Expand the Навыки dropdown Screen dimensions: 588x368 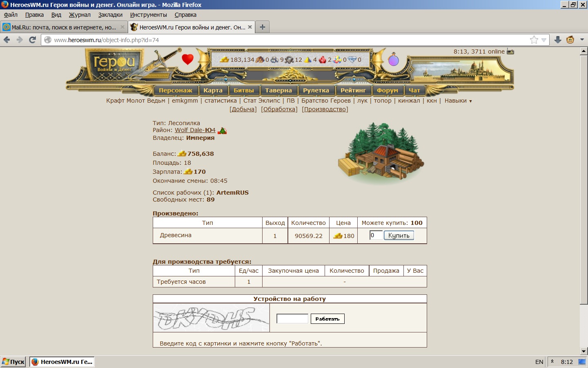(458, 101)
